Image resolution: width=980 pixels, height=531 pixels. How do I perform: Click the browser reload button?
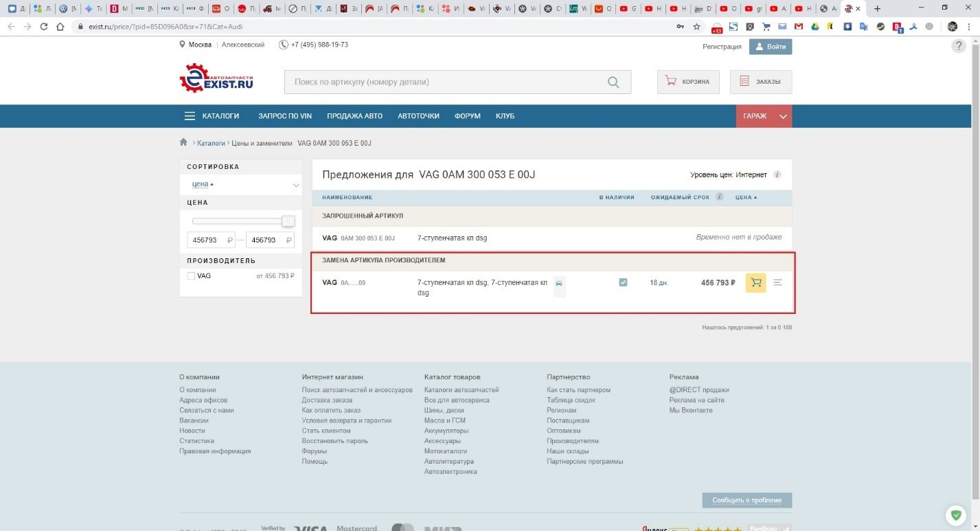[44, 27]
